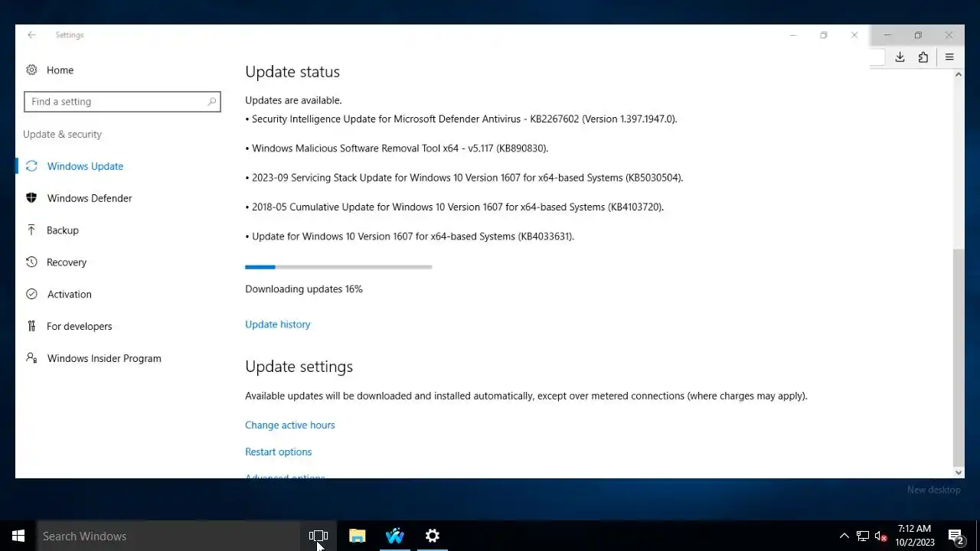
Task: Open Update history link
Action: 277,324
